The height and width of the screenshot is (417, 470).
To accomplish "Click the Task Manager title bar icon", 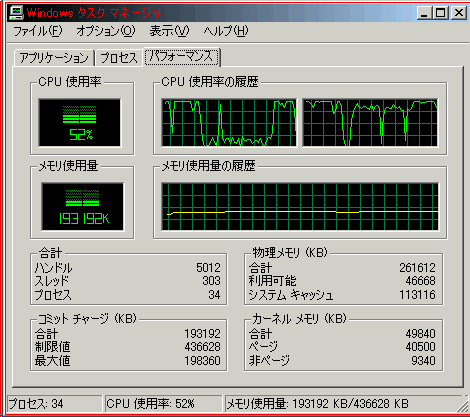I will click(16, 13).
